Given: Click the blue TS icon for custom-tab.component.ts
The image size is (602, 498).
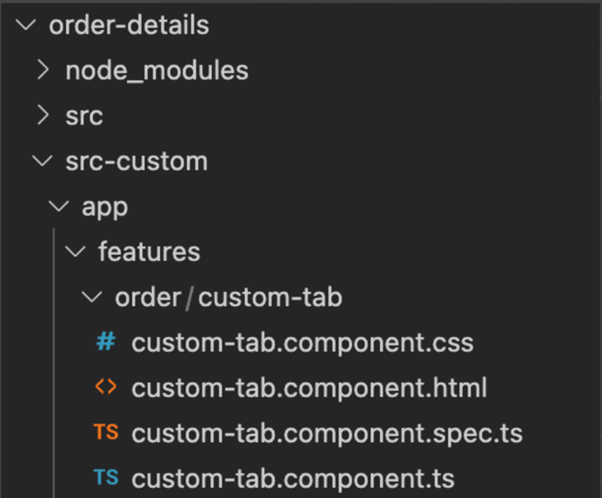Looking at the screenshot, I should click(106, 477).
